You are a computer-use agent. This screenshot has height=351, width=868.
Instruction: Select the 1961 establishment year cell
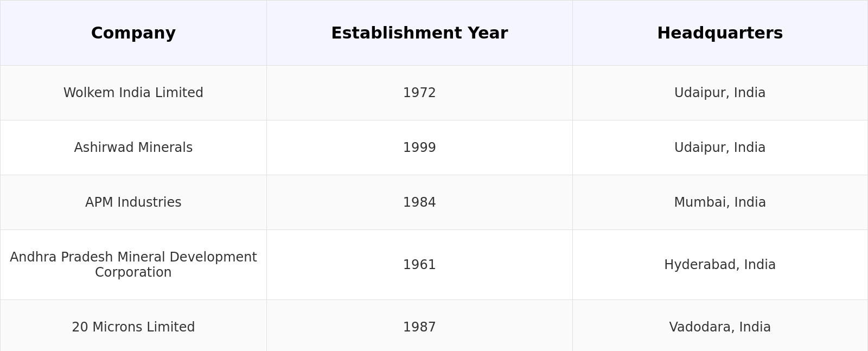point(419,265)
